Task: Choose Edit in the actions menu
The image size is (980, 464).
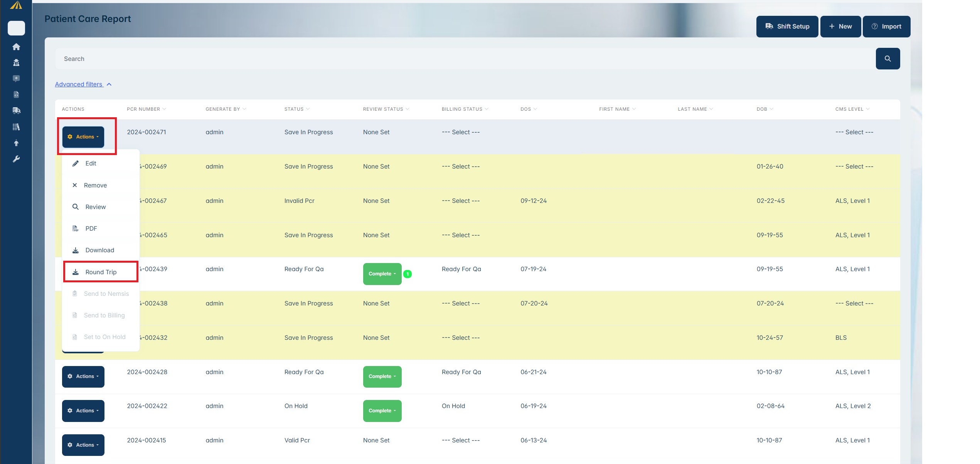Action: (x=91, y=164)
